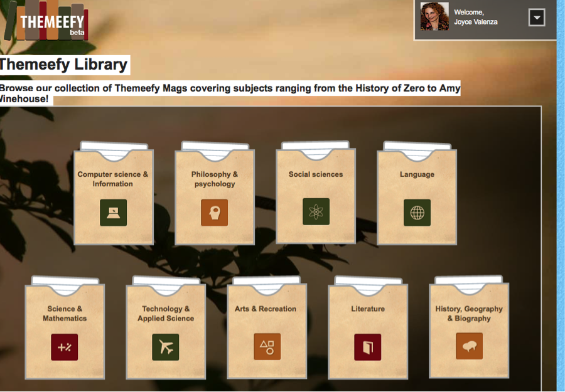Image resolution: width=565 pixels, height=392 pixels.
Task: Click the Computer science laptop icon
Action: pyautogui.click(x=114, y=213)
